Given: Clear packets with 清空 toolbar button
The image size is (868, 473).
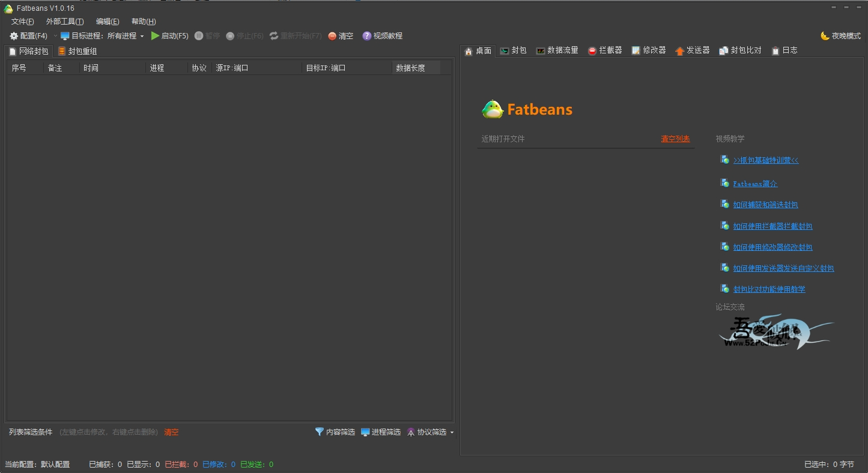Looking at the screenshot, I should [x=341, y=36].
